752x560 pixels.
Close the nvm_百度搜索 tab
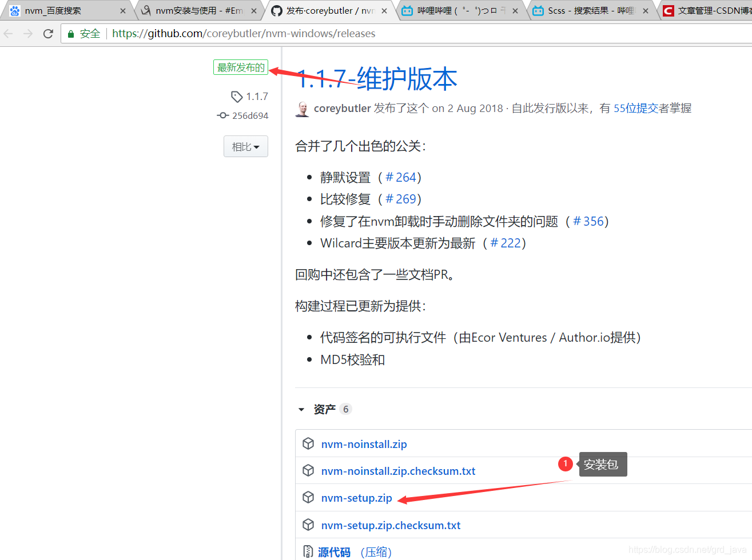tap(122, 11)
